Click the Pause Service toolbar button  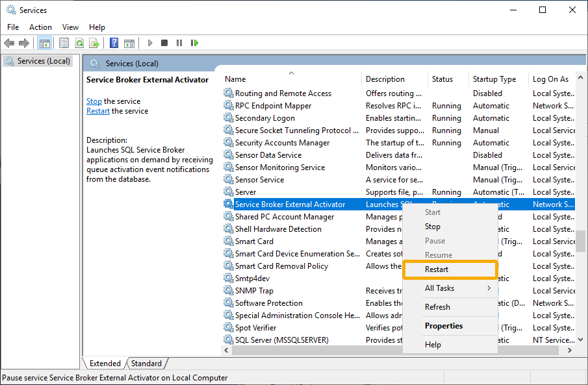click(x=179, y=43)
